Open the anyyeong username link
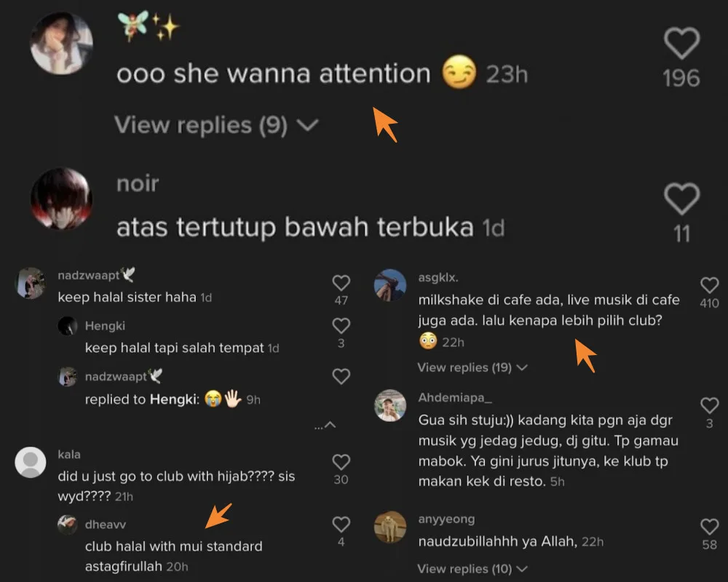The height and width of the screenshot is (582, 728). click(x=446, y=519)
